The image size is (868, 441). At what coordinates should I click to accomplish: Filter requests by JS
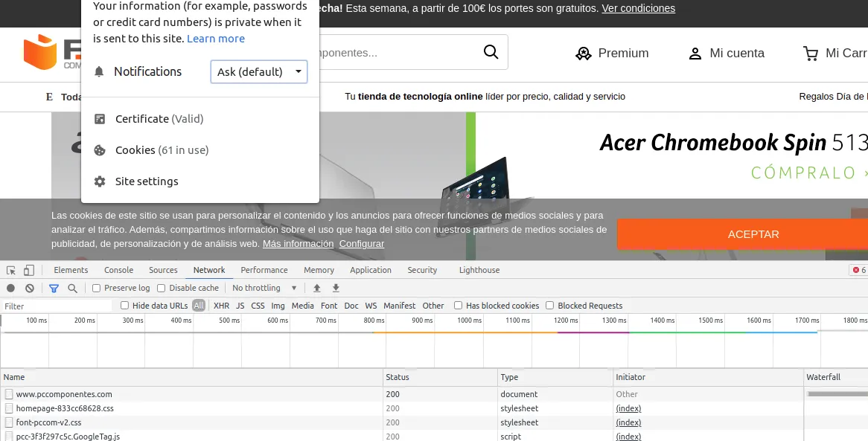240,306
